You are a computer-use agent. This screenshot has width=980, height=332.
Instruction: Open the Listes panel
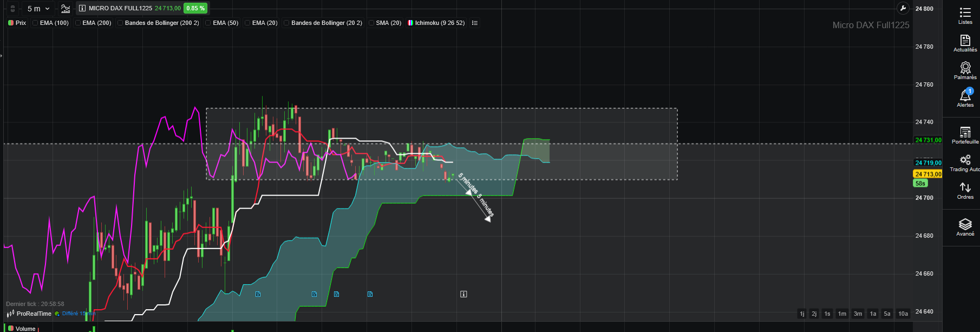coord(965,16)
